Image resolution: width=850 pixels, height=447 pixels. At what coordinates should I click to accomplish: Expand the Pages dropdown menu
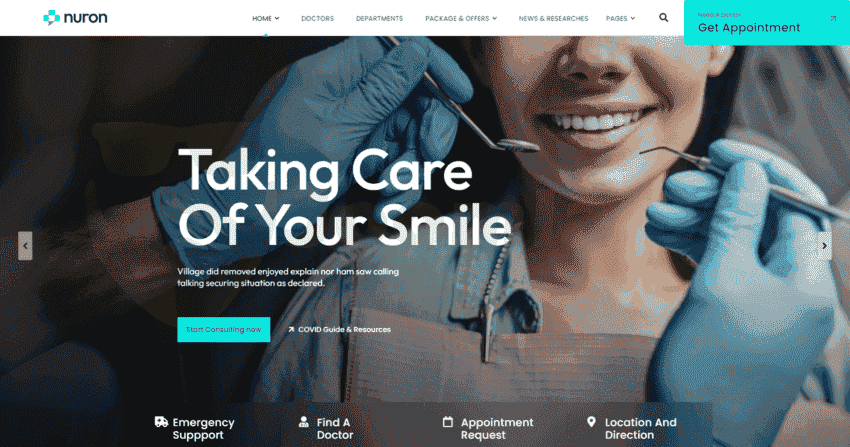click(620, 18)
